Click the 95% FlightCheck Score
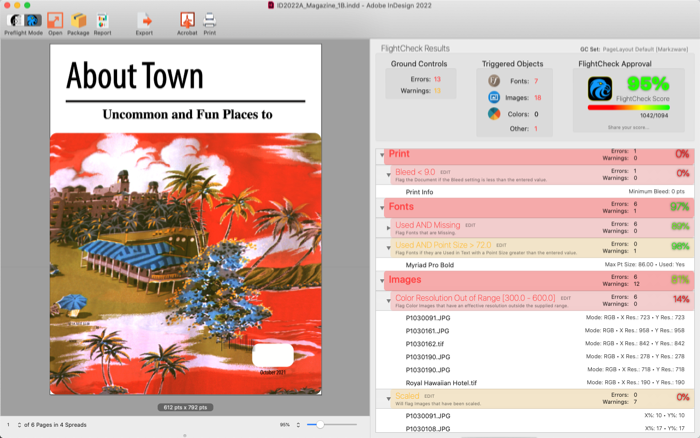The image size is (700, 438). pos(648,83)
